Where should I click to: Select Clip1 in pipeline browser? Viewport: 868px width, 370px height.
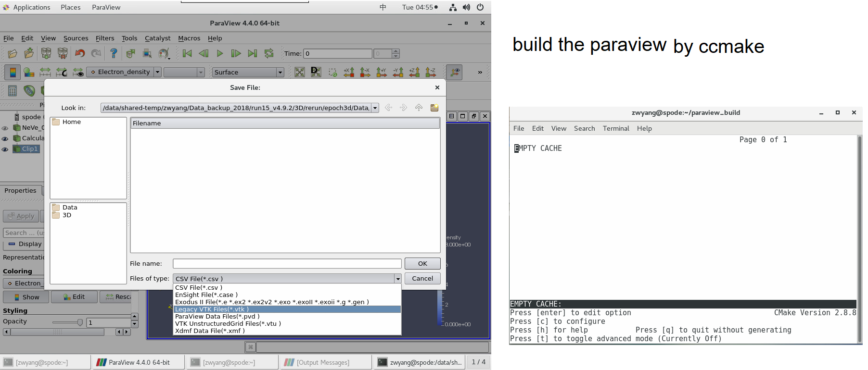point(30,149)
